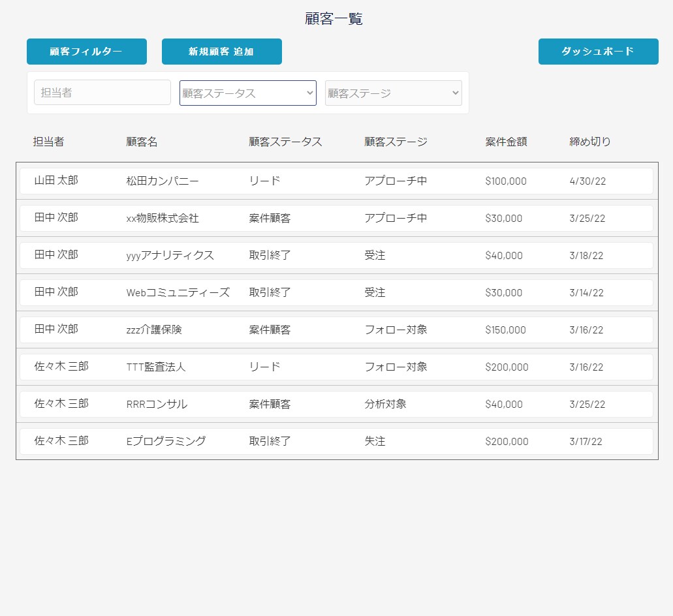This screenshot has height=616, width=673.
Task: Click フォロー対象 stage in TTT監査法人 row
Action: coord(396,367)
